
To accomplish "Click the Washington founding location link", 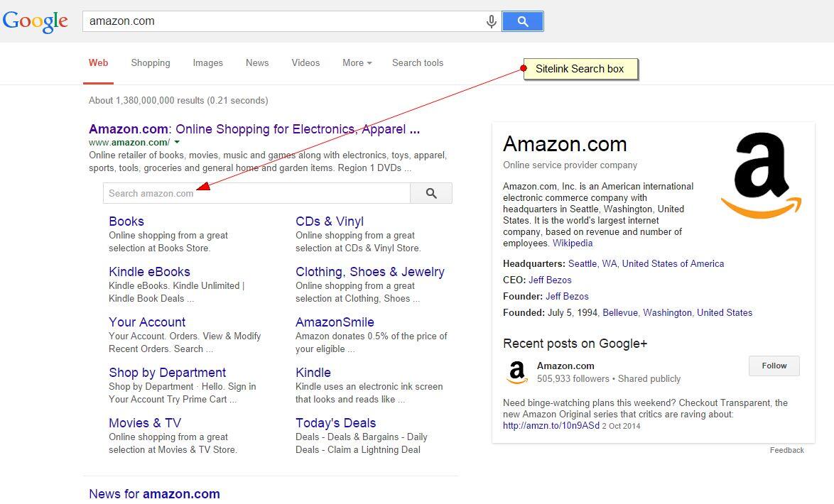I will point(668,313).
